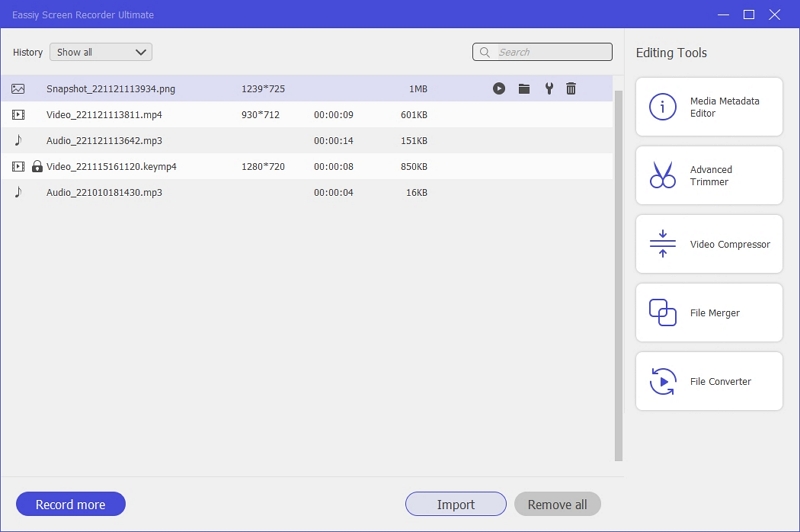The width and height of the screenshot is (800, 532).
Task: Click the Record more button
Action: tap(70, 504)
